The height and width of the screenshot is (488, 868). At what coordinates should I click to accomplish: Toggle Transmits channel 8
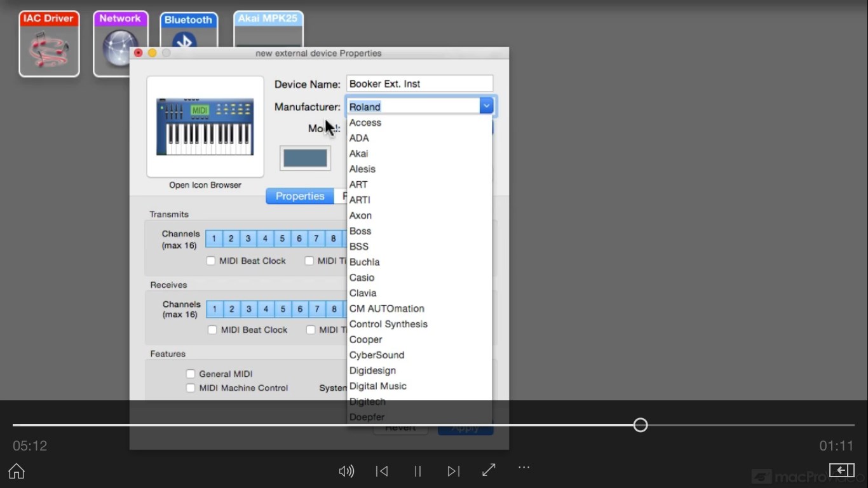pos(334,239)
